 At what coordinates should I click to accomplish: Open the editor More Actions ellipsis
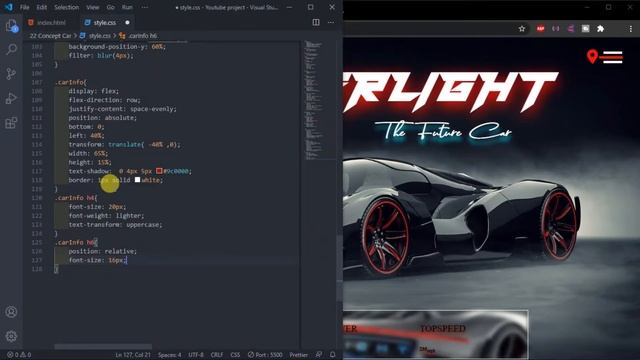coord(331,22)
